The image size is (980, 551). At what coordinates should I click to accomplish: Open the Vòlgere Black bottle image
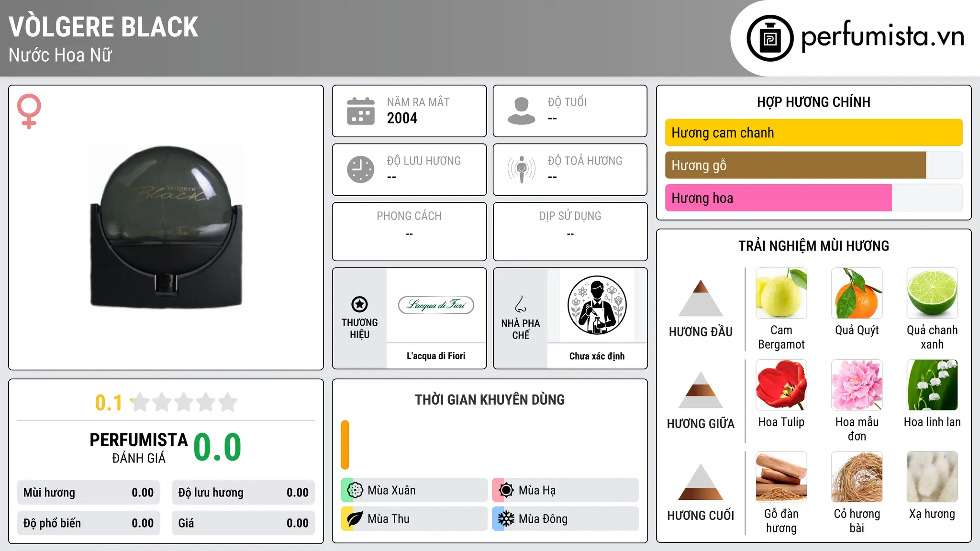pyautogui.click(x=166, y=227)
